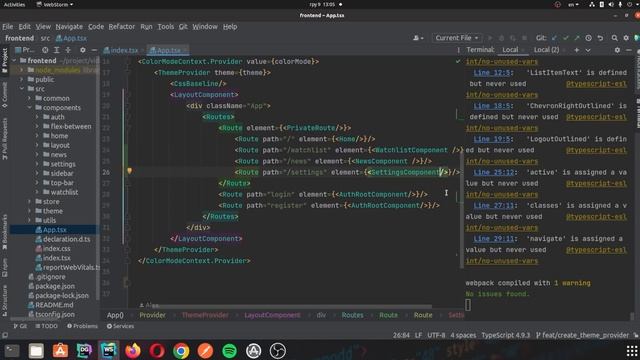Collapse the src folder

click(x=22, y=89)
